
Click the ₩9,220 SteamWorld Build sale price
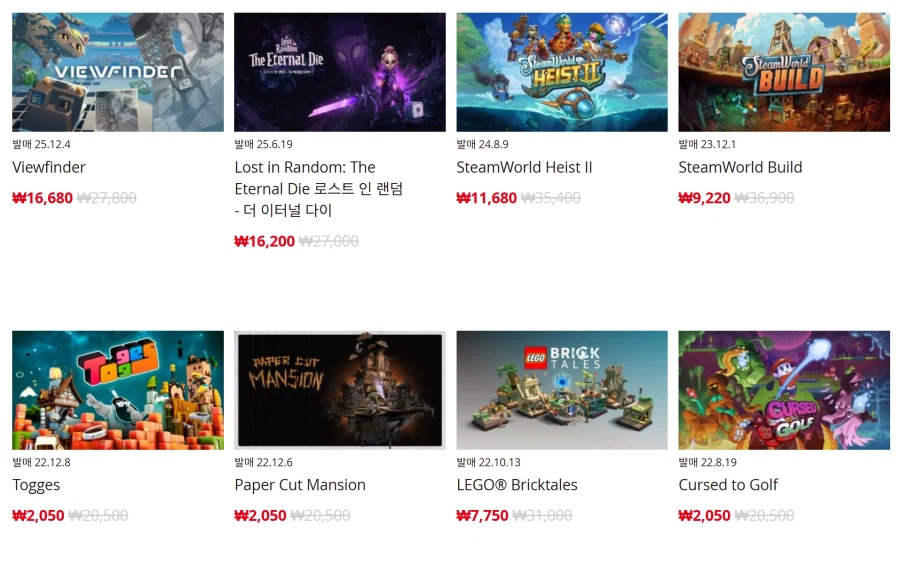(704, 198)
